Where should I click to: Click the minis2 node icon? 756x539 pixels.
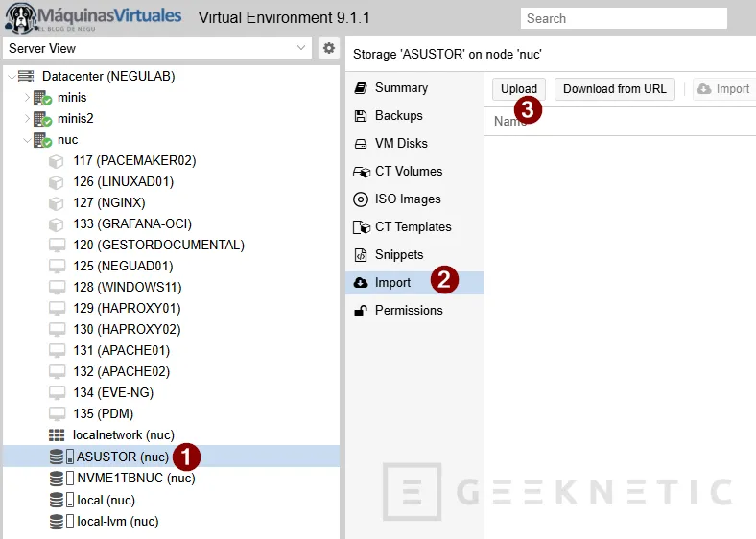tap(42, 119)
